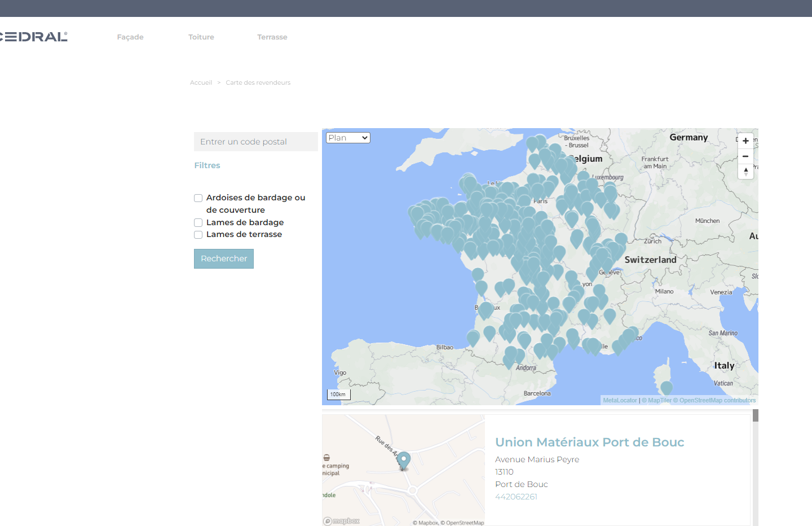Open the Plan map style dropdown
Image resolution: width=812 pixels, height=526 pixels.
pyautogui.click(x=348, y=138)
